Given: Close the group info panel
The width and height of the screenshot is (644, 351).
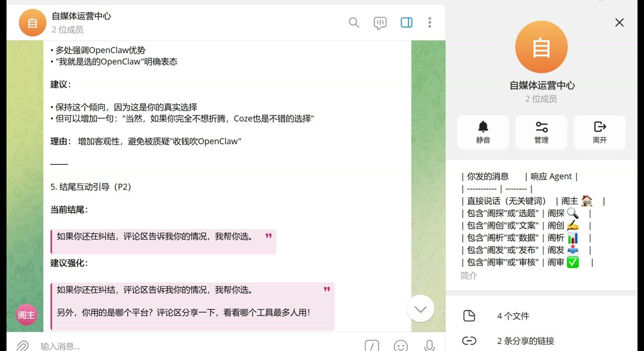Looking at the screenshot, I should point(619,23).
